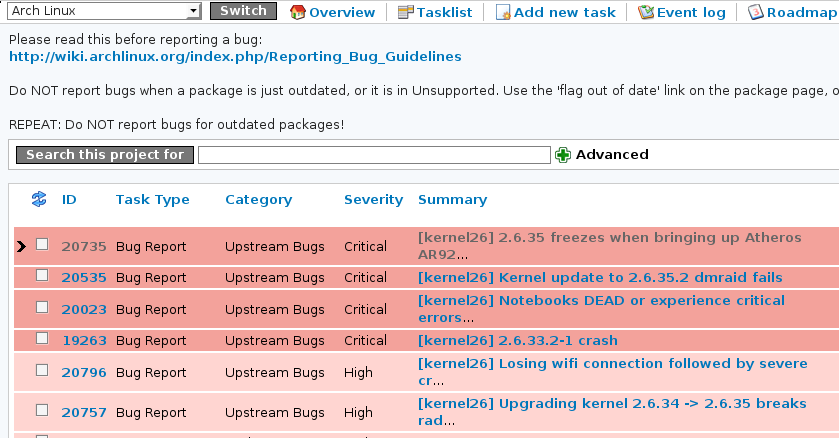Click the Overview house icon
Viewport: 839px width, 438px height.
[297, 12]
